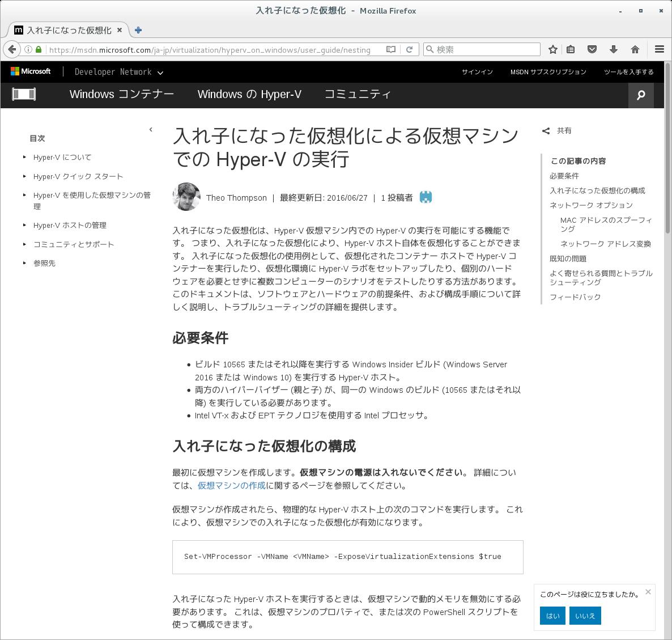Go to Firefox home page icon
The height and width of the screenshot is (640, 672).
pyautogui.click(x=635, y=49)
